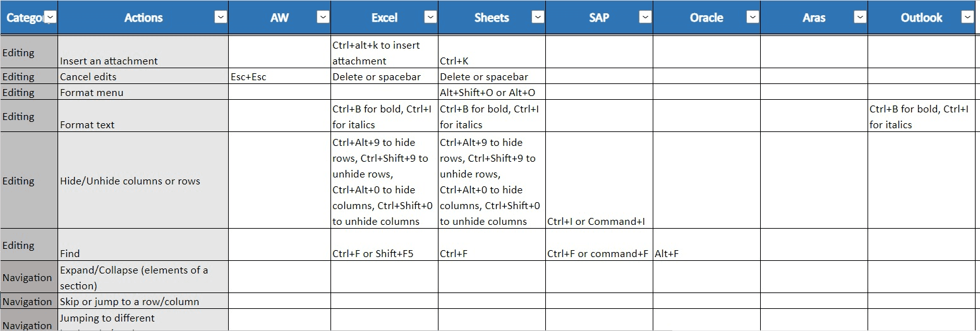Select the 'Ctrl+I or Command+I' SAP cell
Image resolution: width=980 pixels, height=331 pixels.
(x=599, y=181)
